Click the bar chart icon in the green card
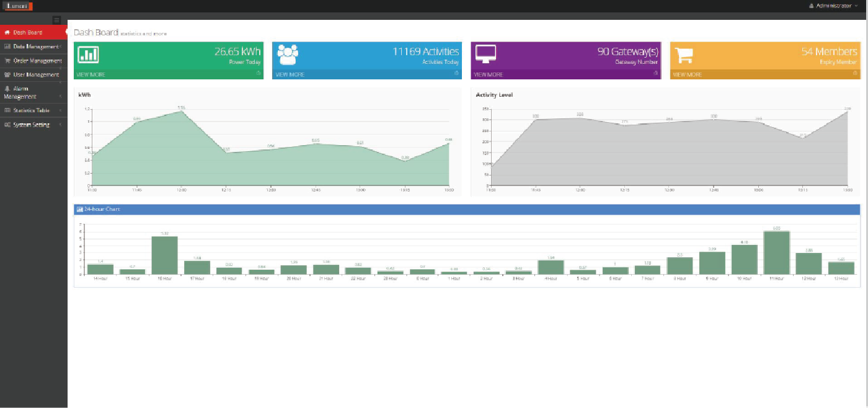Screen dimensions: 868x408 pos(88,55)
